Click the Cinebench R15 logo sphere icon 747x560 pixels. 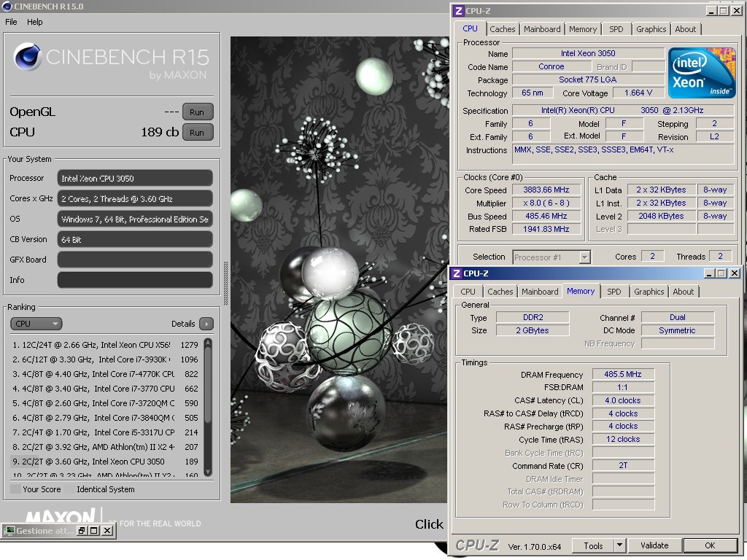point(27,57)
